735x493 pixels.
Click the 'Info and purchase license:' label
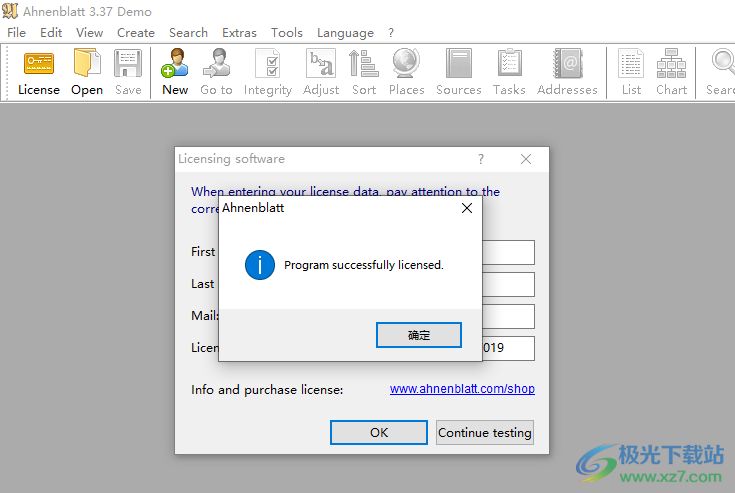(x=267, y=389)
